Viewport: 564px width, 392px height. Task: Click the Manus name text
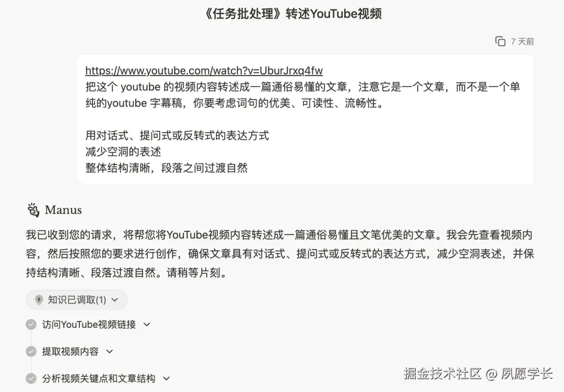(63, 210)
